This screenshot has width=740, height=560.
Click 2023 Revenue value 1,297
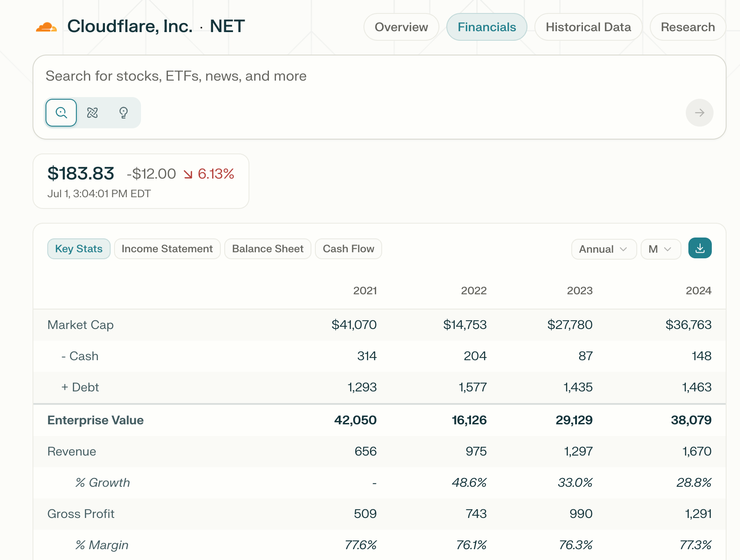(578, 452)
